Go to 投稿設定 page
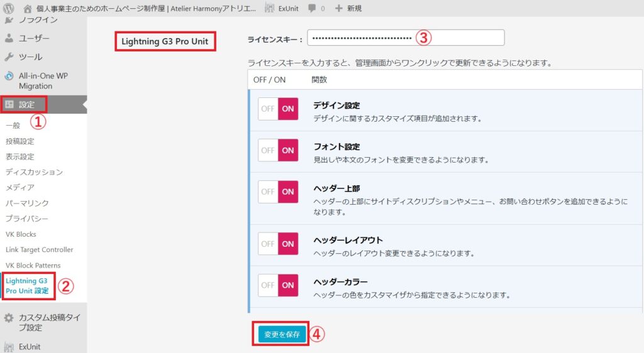Screen dimensions: 644x353 pyautogui.click(x=19, y=141)
